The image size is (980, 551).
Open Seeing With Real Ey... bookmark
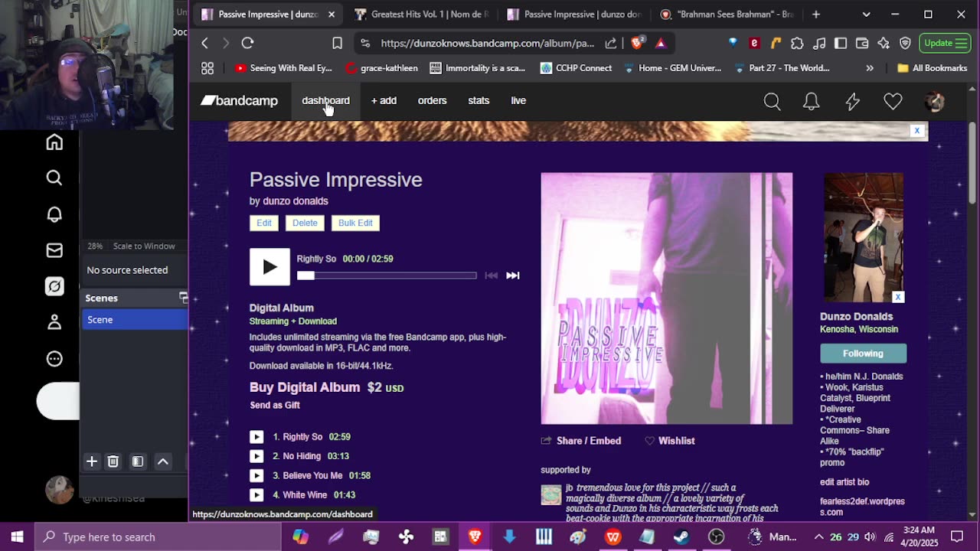(x=283, y=68)
